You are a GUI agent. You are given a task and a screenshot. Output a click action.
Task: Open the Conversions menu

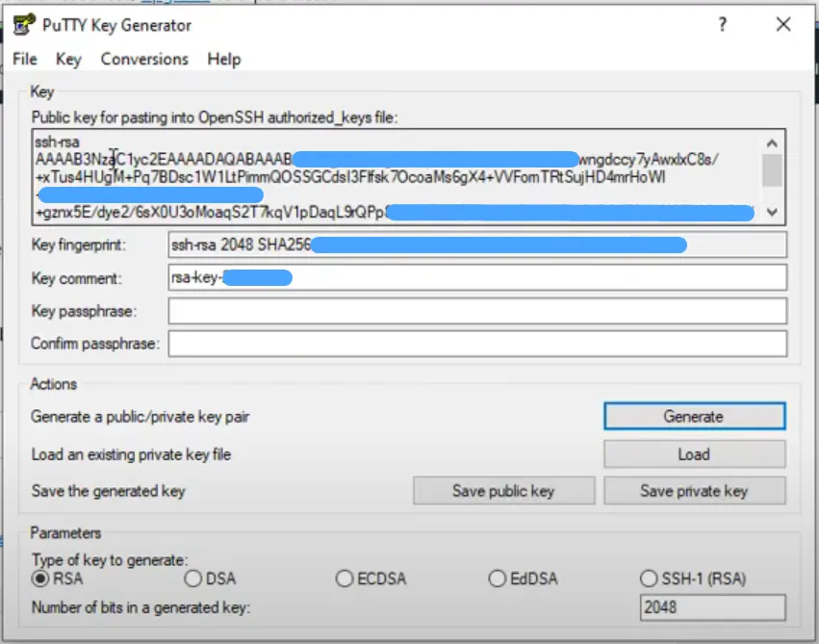pyautogui.click(x=144, y=59)
